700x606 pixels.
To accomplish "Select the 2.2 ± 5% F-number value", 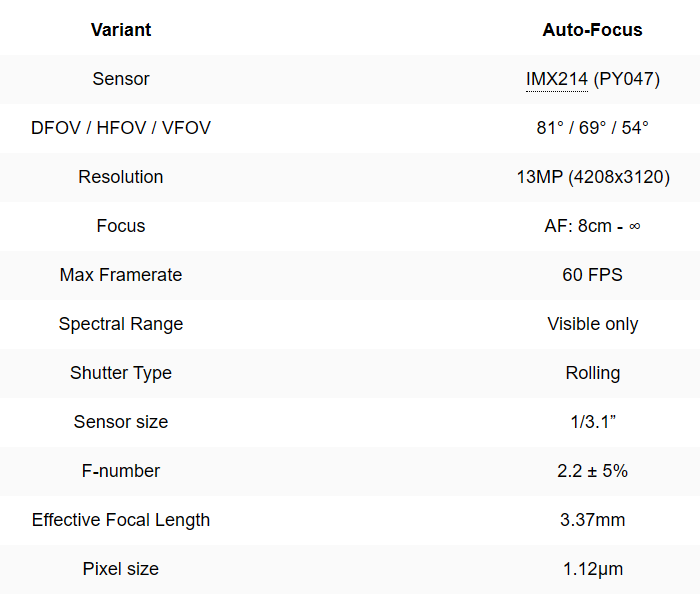I will [x=593, y=471].
